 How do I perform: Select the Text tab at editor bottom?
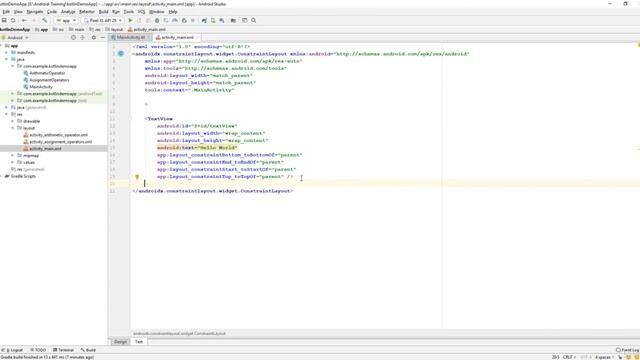(139, 342)
